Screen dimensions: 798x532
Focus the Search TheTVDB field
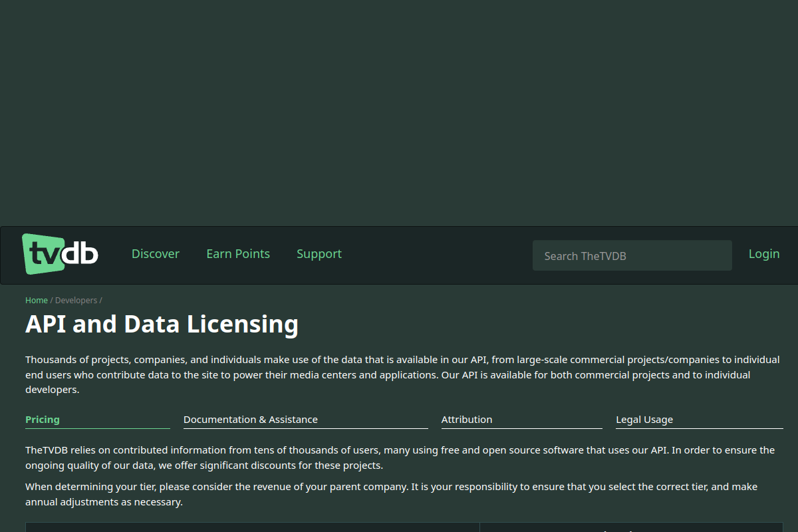click(632, 255)
